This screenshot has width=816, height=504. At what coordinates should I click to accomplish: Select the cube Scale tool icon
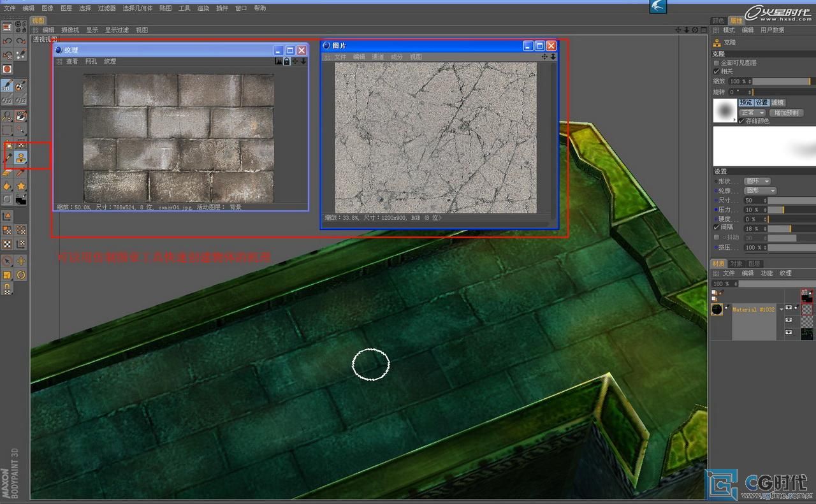(x=7, y=275)
